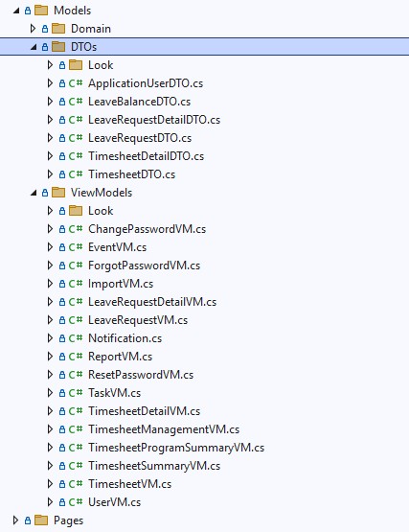This screenshot has width=409, height=532.
Task: Click the C# icon beside EventVM.cs
Action: [x=76, y=247]
